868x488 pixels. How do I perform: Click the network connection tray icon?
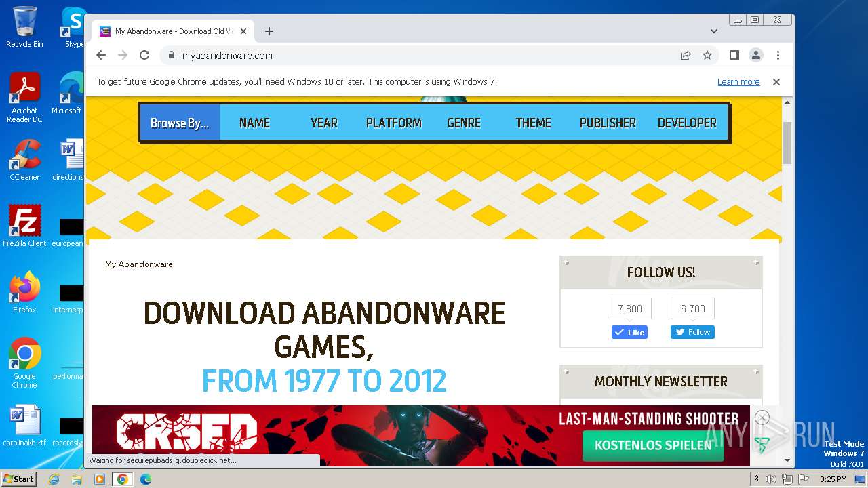click(787, 479)
